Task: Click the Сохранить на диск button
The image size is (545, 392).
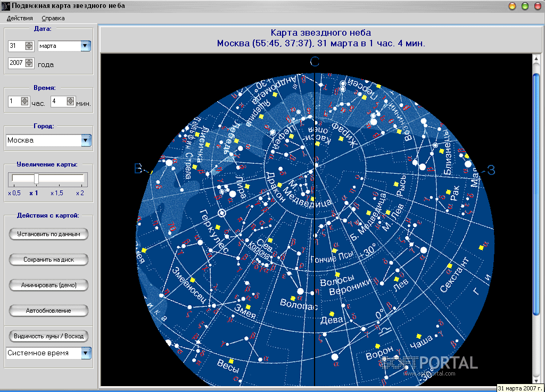Action: [x=48, y=260]
